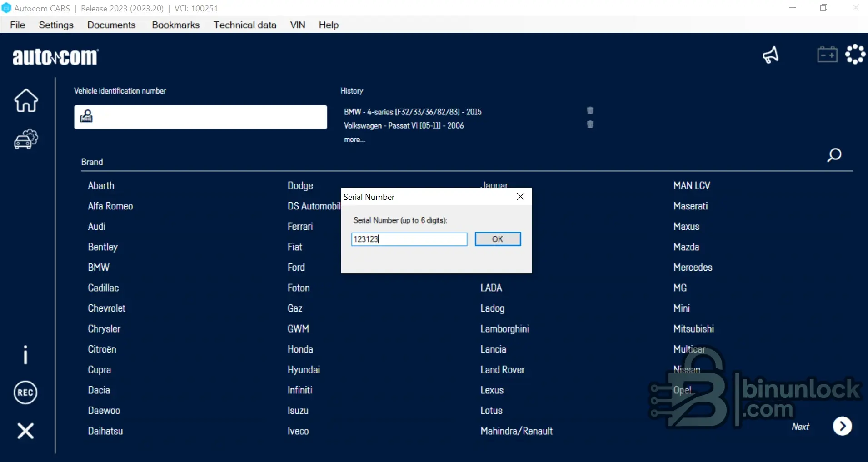This screenshot has width=868, height=462.
Task: Go to the Home screen icon
Action: (26, 100)
